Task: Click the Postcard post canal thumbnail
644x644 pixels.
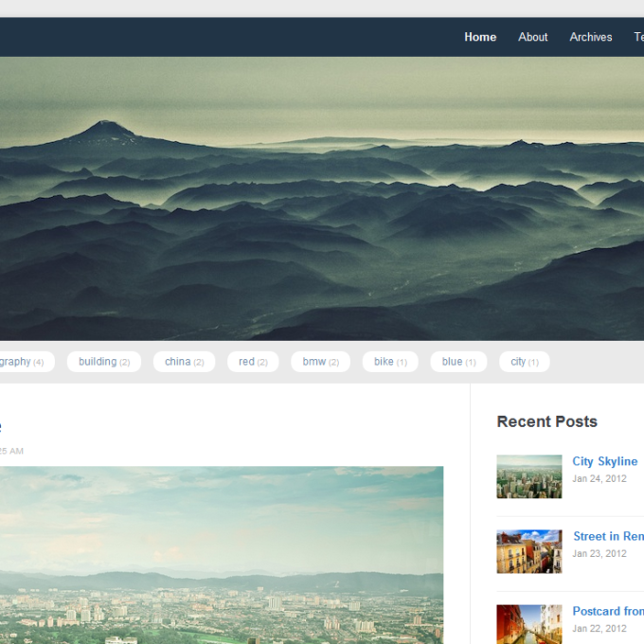Action: [528, 624]
